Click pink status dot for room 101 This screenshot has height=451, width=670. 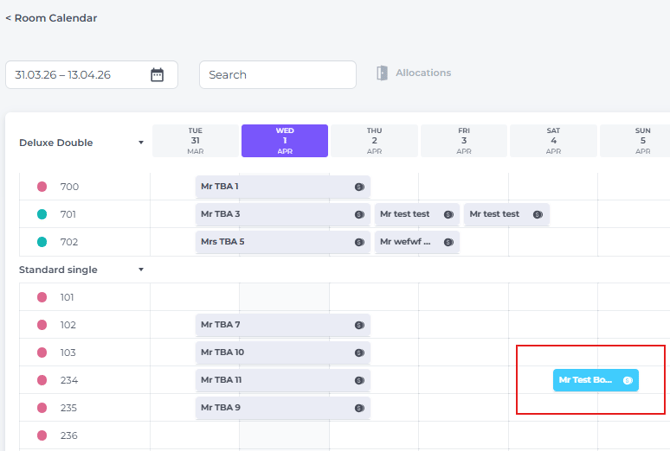point(42,297)
